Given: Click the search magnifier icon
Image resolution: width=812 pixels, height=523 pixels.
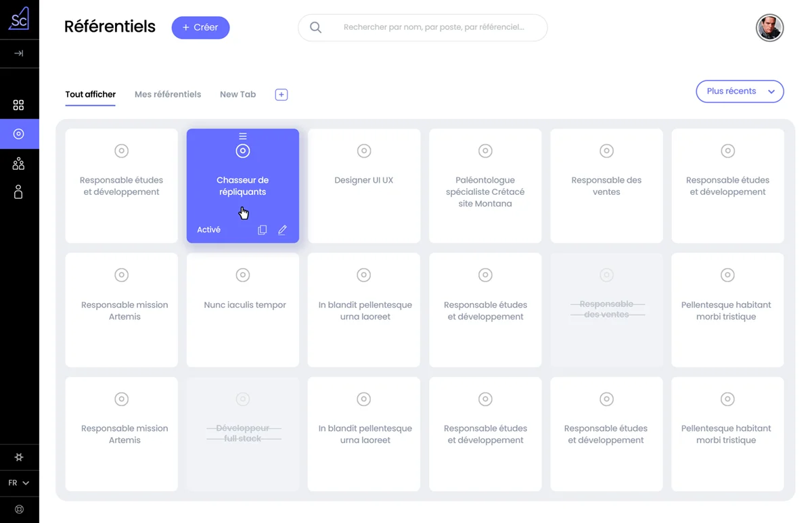Looking at the screenshot, I should click(315, 28).
